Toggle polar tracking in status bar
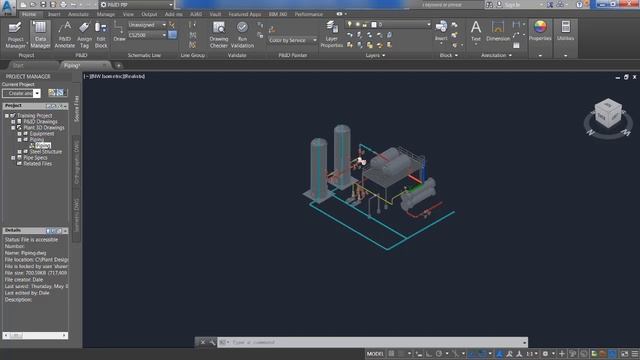640x360 pixels. point(439,353)
